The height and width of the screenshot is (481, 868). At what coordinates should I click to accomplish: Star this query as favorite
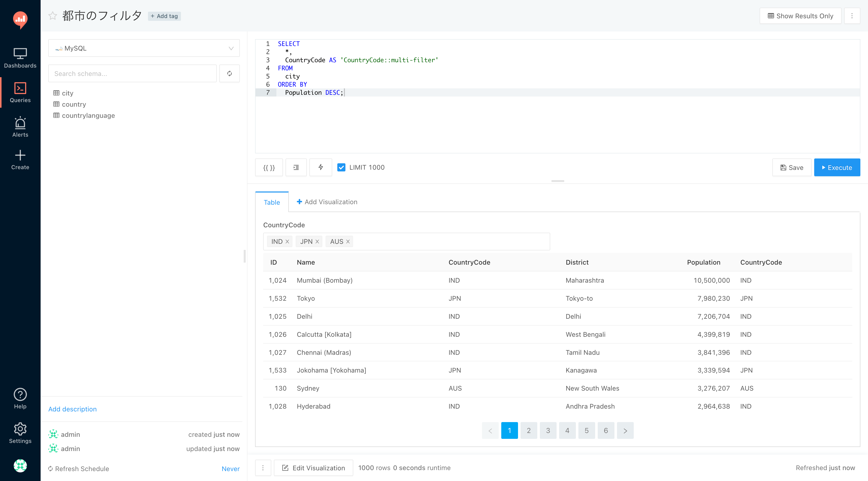tap(53, 15)
